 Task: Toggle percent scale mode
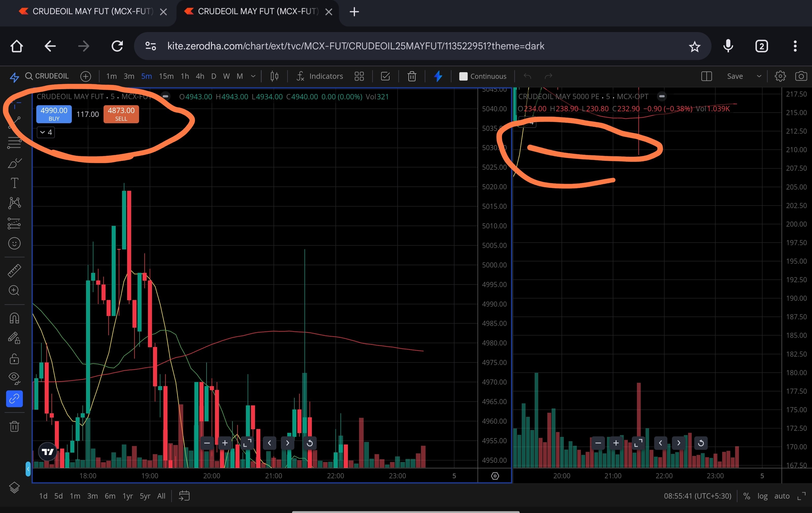click(x=747, y=496)
